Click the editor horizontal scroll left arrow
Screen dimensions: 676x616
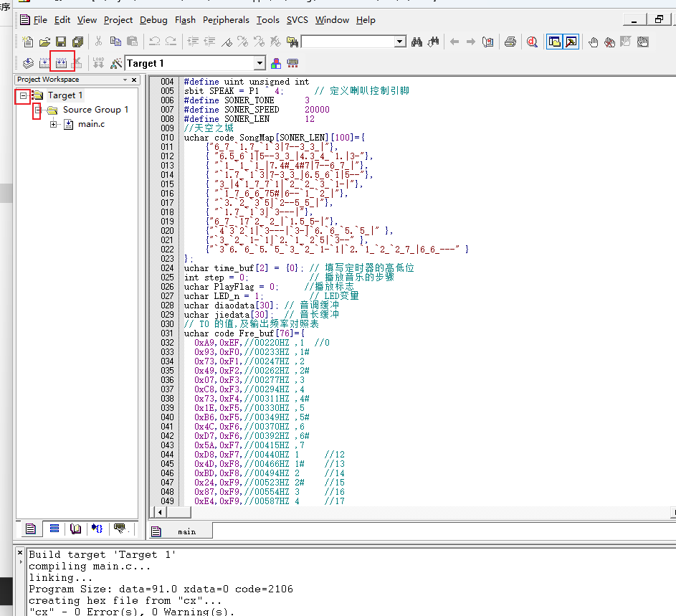pyautogui.click(x=161, y=513)
